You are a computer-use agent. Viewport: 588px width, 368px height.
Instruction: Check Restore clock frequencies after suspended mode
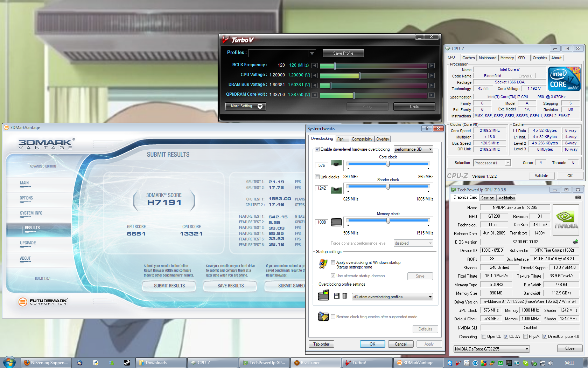pyautogui.click(x=333, y=317)
